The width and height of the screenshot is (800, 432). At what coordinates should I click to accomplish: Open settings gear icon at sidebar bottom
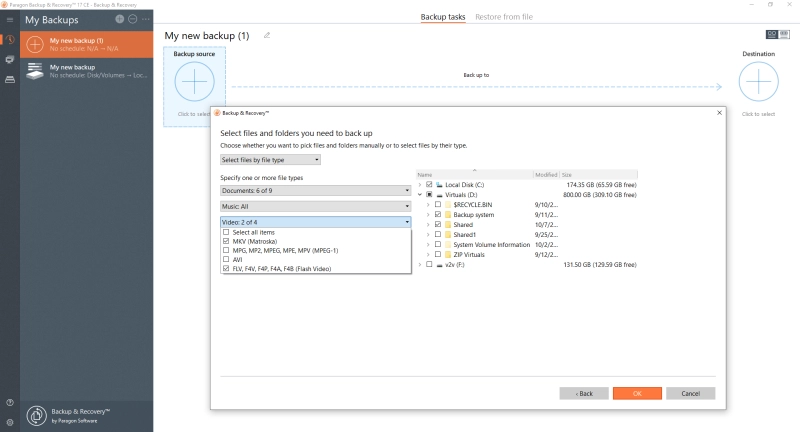pyautogui.click(x=10, y=422)
